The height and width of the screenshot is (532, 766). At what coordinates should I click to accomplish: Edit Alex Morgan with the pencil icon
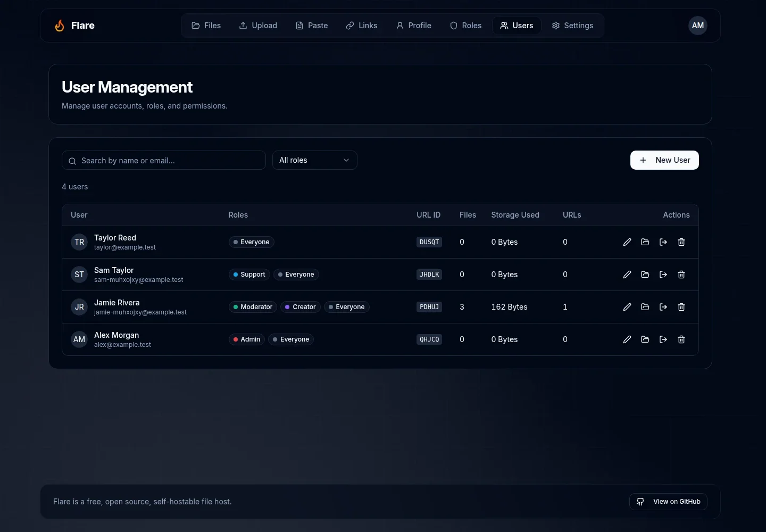[x=627, y=339]
